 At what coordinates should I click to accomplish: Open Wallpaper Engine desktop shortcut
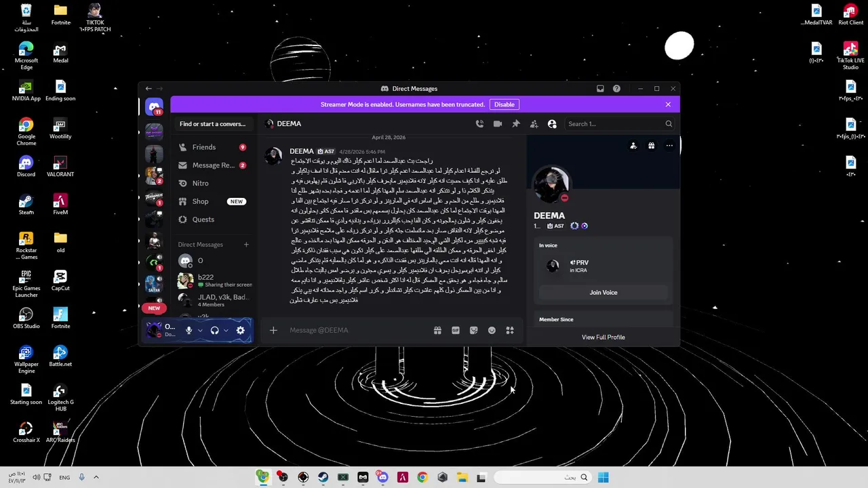(x=26, y=359)
